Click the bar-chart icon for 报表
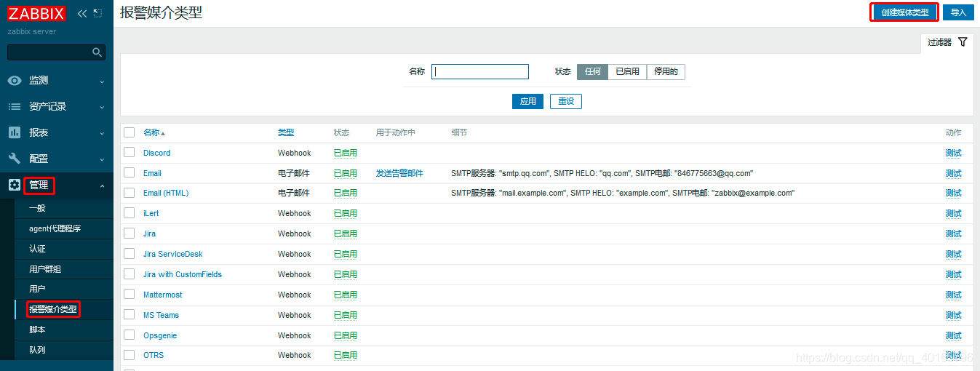The height and width of the screenshot is (371, 980). click(15, 132)
